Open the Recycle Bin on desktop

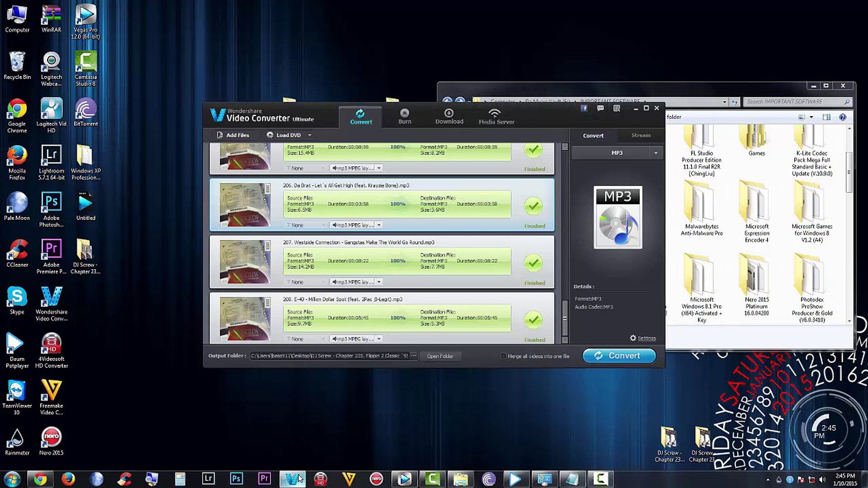17,66
